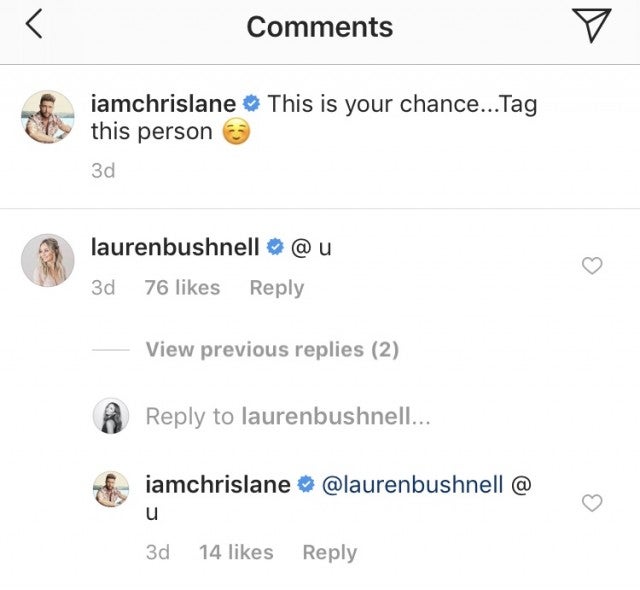Reply to laurenbushnell's comment
This screenshot has width=640, height=590.
(276, 288)
